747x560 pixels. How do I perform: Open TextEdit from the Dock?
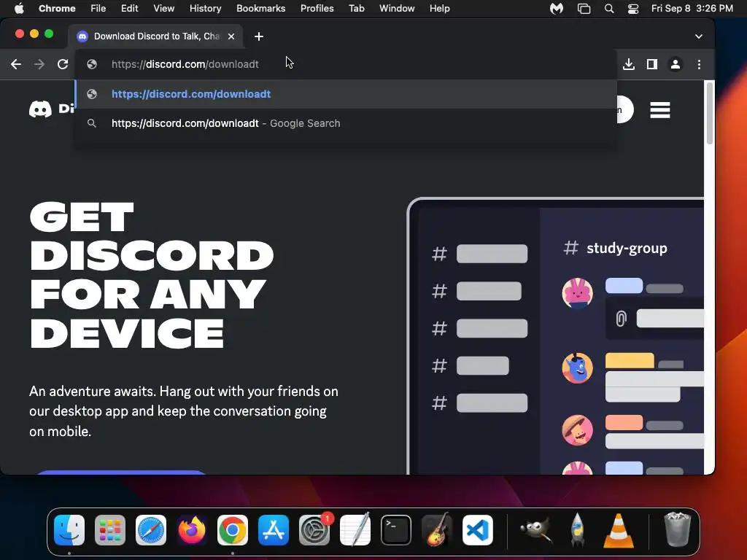point(355,530)
